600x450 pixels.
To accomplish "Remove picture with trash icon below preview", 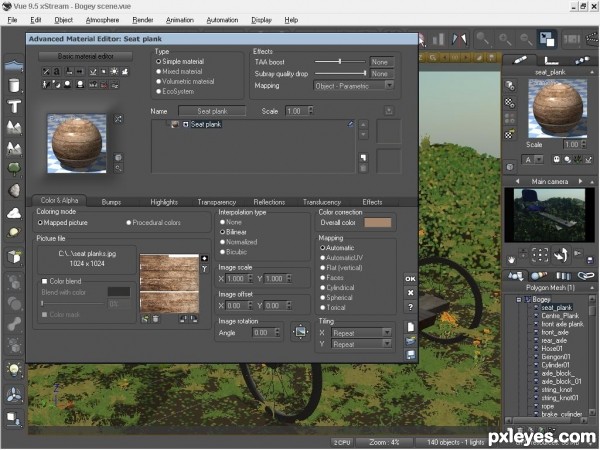I will (x=156, y=319).
